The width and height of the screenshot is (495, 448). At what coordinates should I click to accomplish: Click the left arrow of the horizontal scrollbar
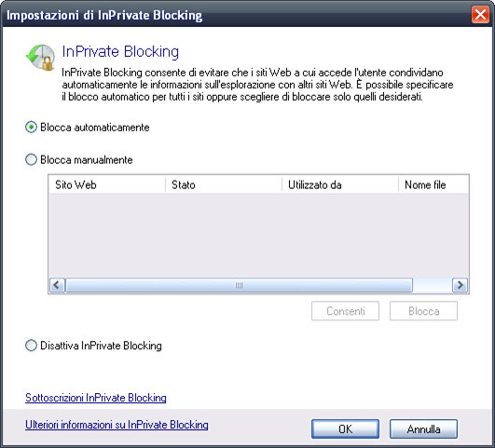[x=57, y=285]
